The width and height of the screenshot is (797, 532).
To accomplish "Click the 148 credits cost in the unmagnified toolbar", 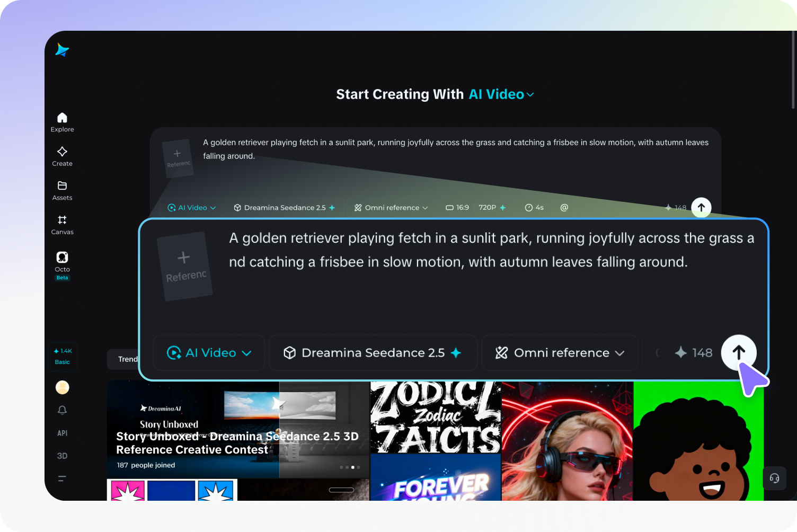I will 676,208.
